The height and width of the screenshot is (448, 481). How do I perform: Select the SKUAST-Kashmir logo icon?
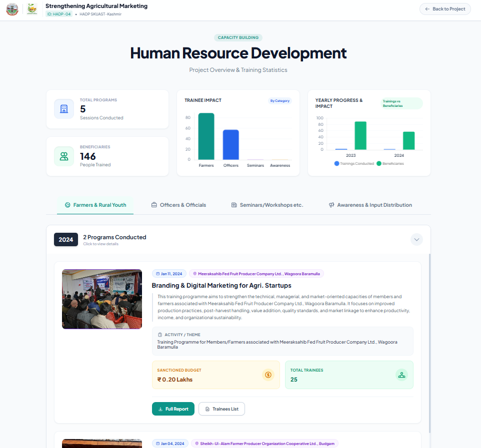[32, 9]
